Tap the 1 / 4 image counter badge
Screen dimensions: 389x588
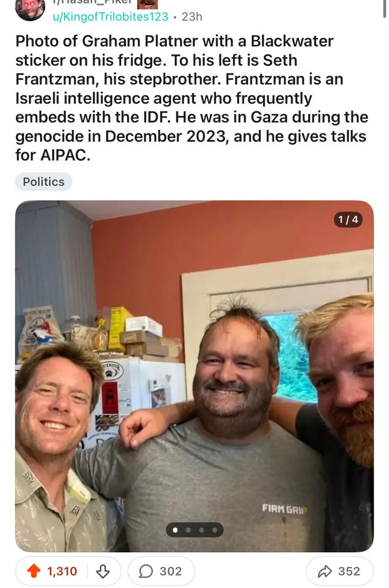tap(348, 219)
